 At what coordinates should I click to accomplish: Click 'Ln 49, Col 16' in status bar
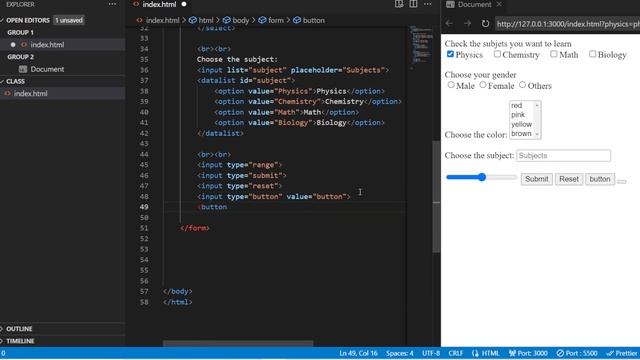pos(358,353)
